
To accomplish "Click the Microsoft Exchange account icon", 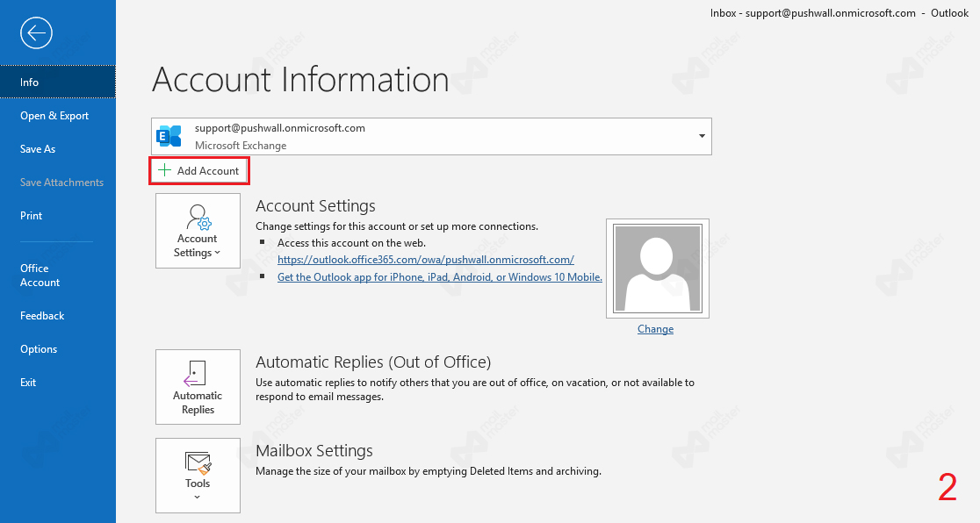I will point(169,136).
